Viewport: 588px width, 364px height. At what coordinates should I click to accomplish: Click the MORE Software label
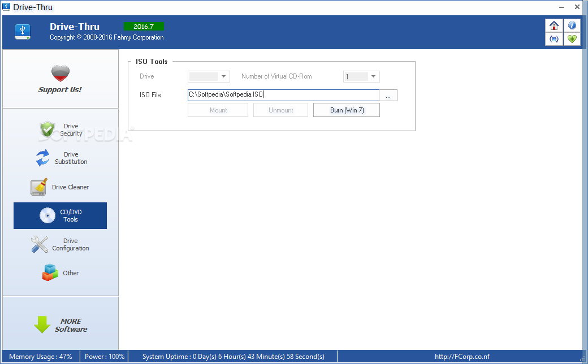[71, 326]
